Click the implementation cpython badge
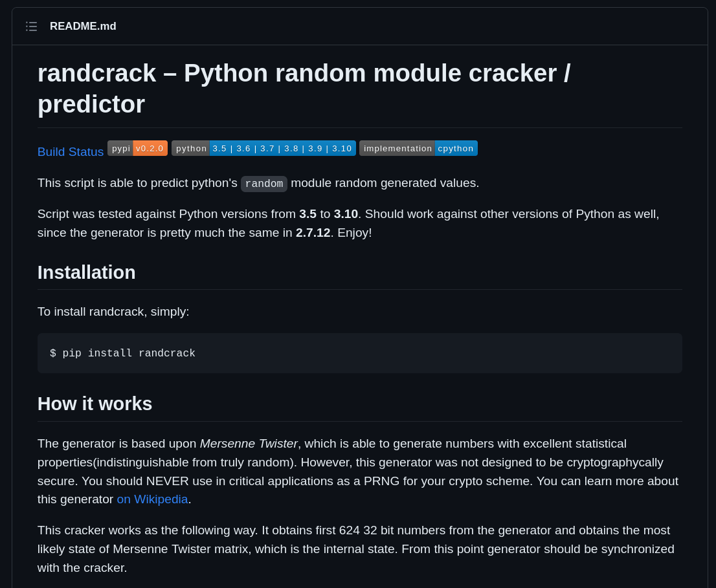716x588 pixels. point(418,148)
